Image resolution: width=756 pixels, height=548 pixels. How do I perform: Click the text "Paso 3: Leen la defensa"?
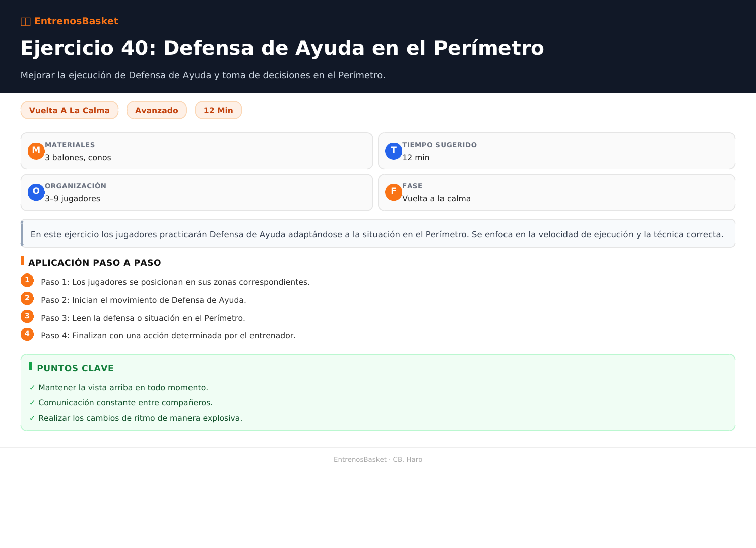click(143, 318)
